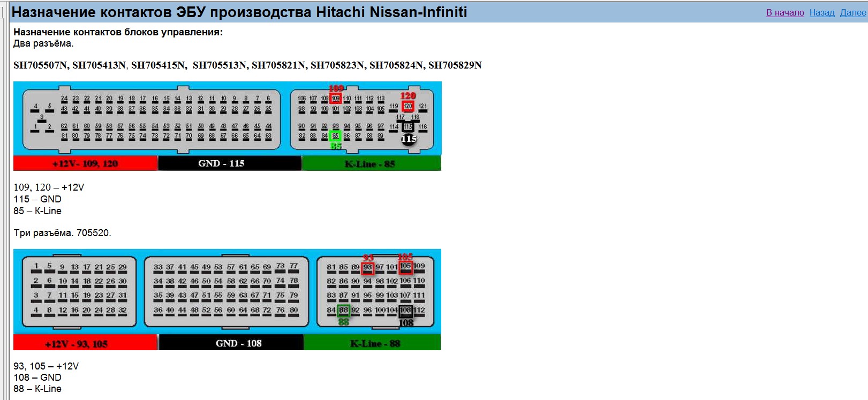Select the black circle marker labeled 115

click(x=409, y=139)
